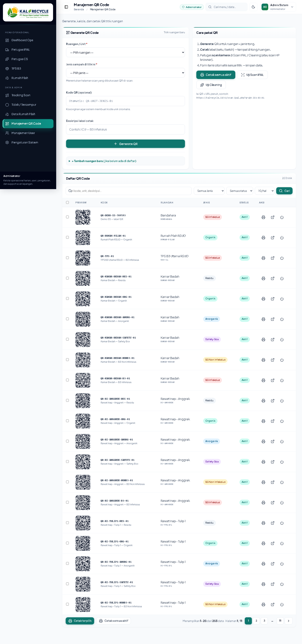The image size is (302, 644).
Task: Open the Pilih ruangan dropdown
Action: point(125,53)
